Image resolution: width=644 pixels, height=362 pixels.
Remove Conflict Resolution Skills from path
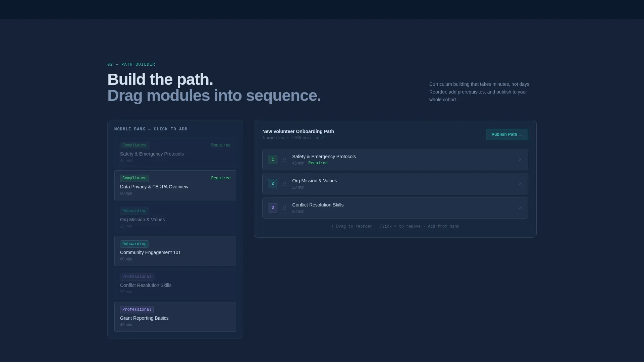pyautogui.click(x=520, y=208)
